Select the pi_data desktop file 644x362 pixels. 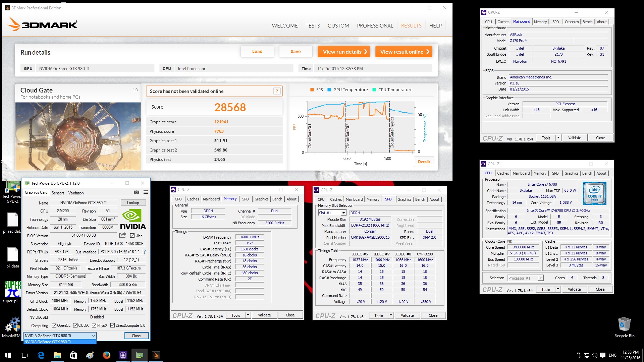[x=12, y=258]
